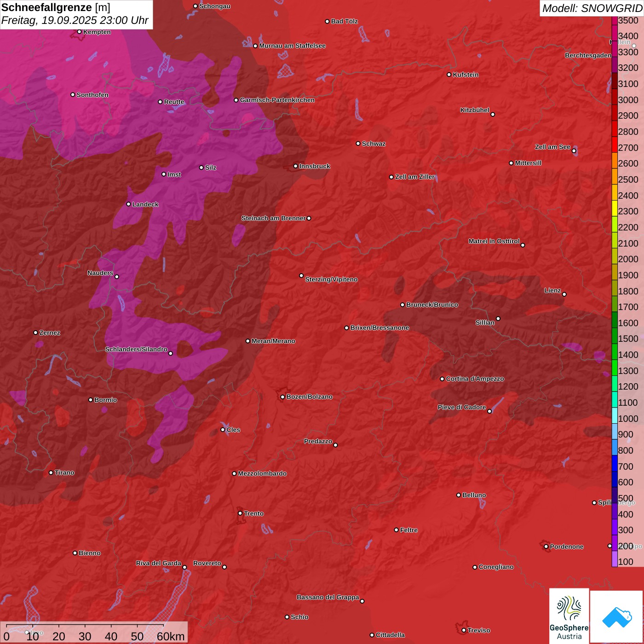Select the 300 m purple legend color

(x=615, y=527)
